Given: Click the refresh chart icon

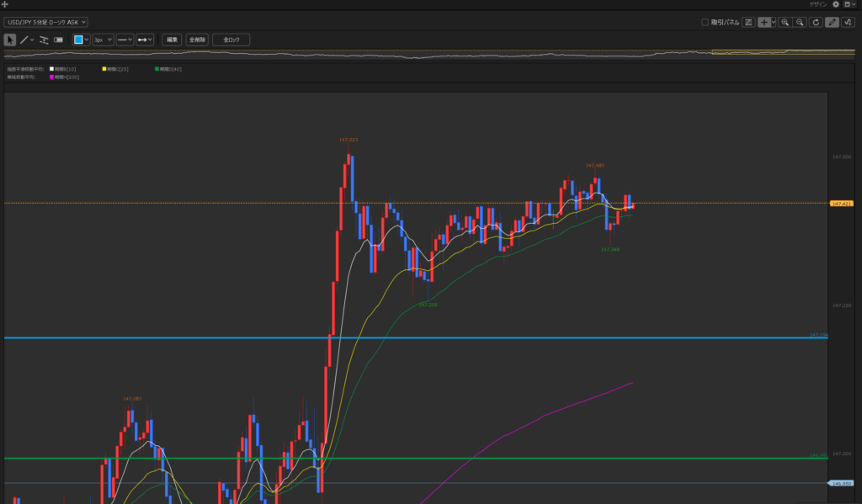Looking at the screenshot, I should (x=816, y=22).
